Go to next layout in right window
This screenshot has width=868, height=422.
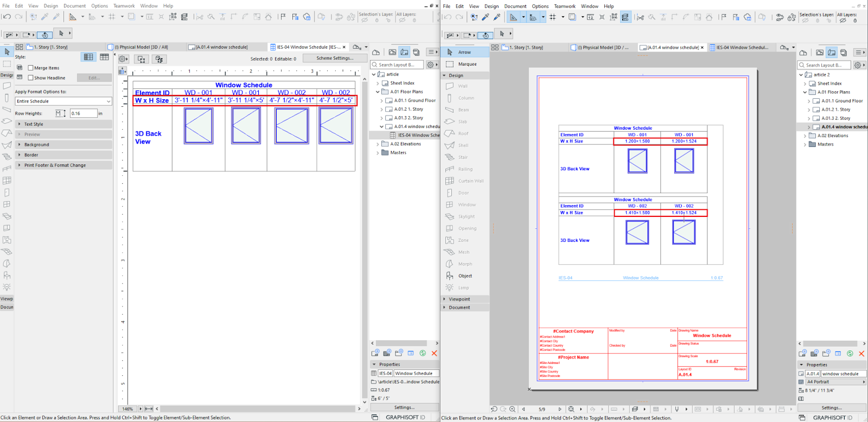tap(560, 409)
